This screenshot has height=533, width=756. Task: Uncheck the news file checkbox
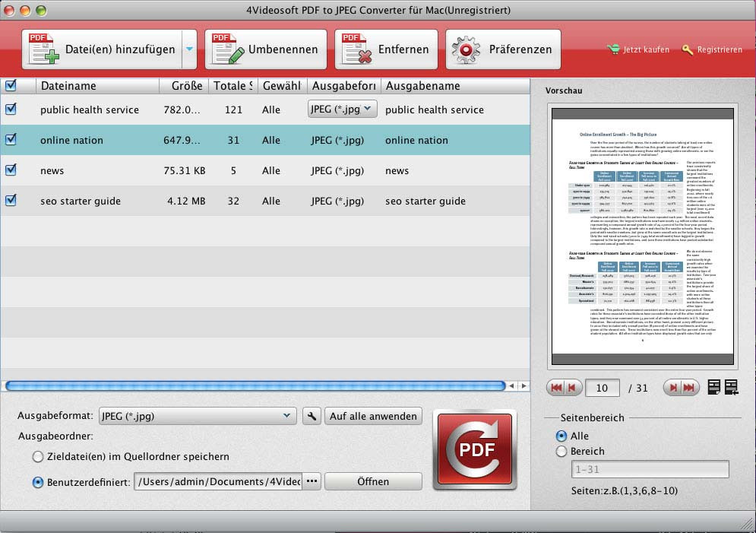click(x=11, y=170)
